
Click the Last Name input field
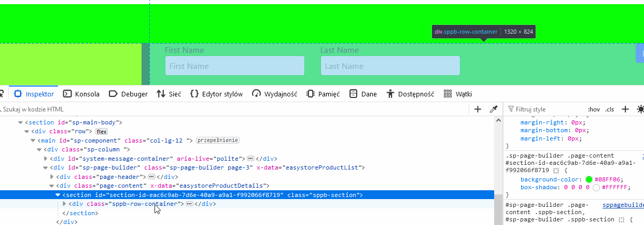point(390,66)
